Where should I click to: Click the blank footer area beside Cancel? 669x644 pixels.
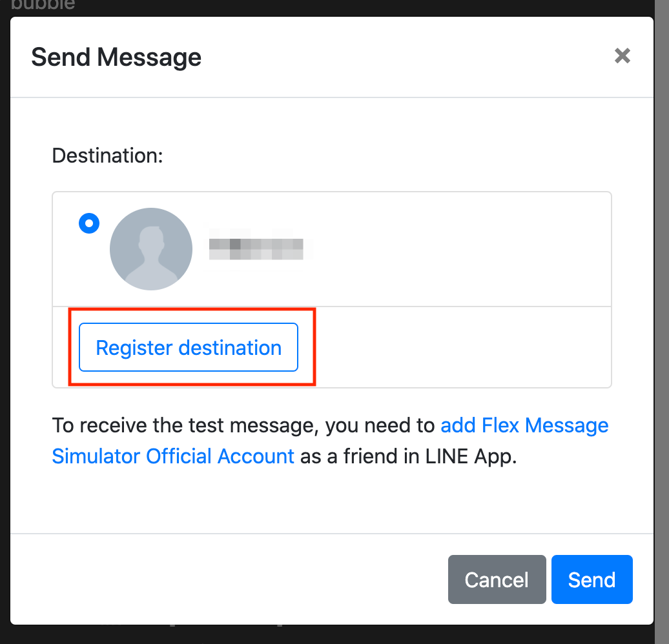pos(226,579)
